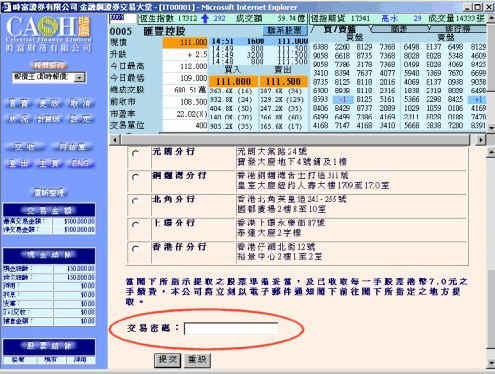
Task: Choose the 北角分行 branch option
Action: coord(136,201)
